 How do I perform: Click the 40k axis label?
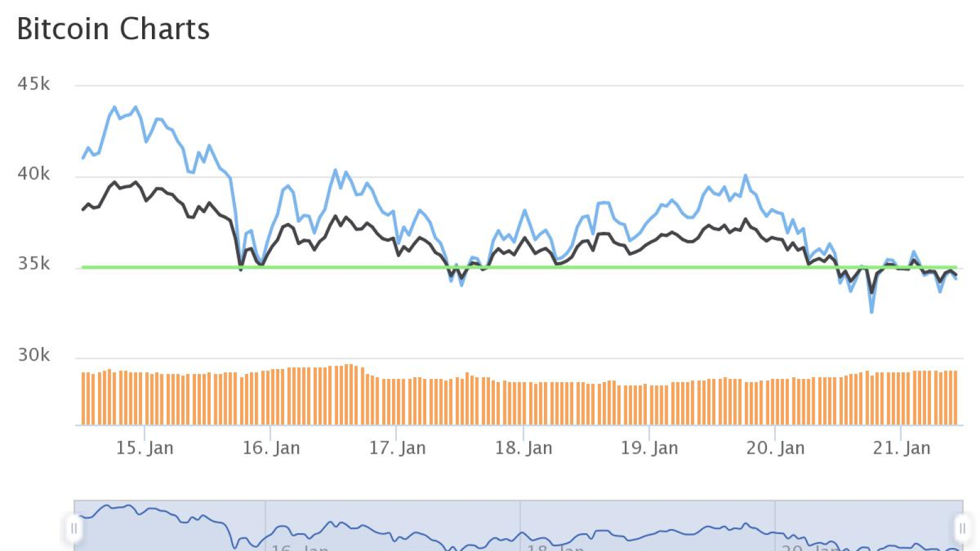click(x=34, y=174)
